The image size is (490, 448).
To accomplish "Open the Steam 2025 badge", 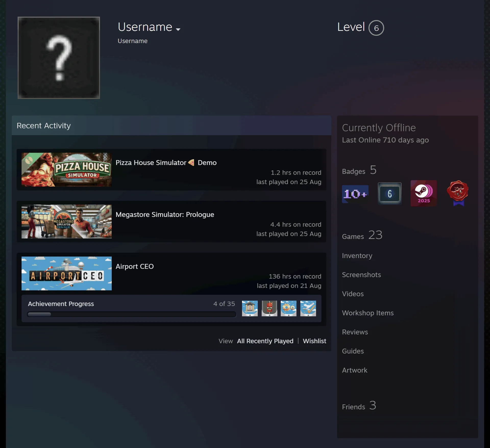I will pyautogui.click(x=424, y=193).
